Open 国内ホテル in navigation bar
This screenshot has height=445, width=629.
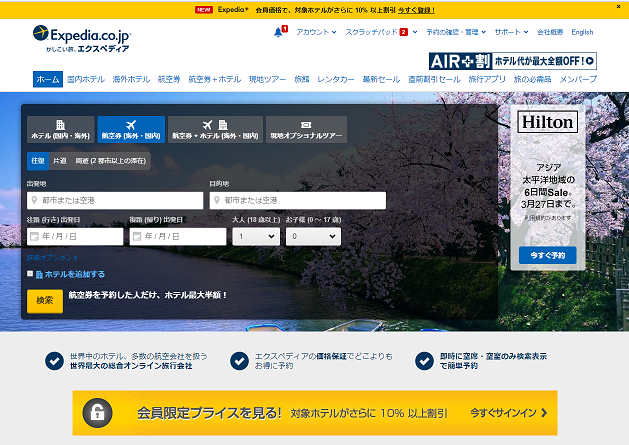86,79
